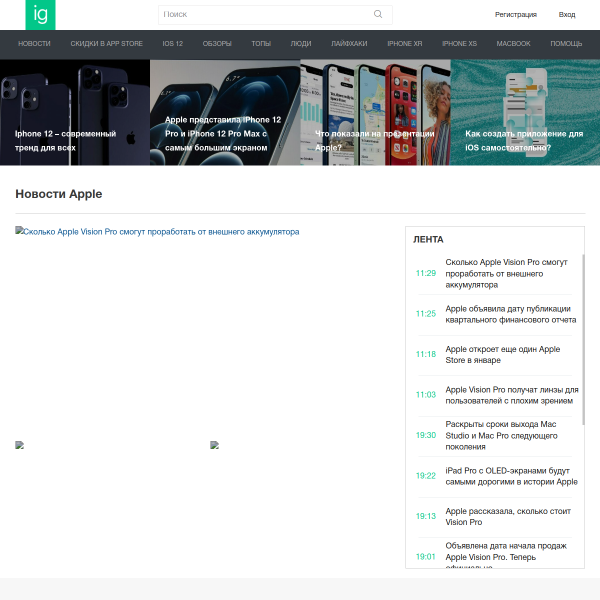Open iPhone 12 Pro Max banner article
Image resolution: width=600 pixels, height=600 pixels.
tap(225, 112)
